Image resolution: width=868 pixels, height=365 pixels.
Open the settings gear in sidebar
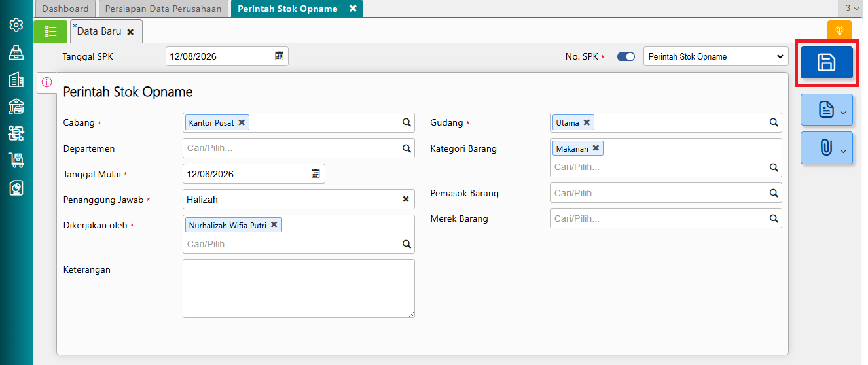point(16,26)
